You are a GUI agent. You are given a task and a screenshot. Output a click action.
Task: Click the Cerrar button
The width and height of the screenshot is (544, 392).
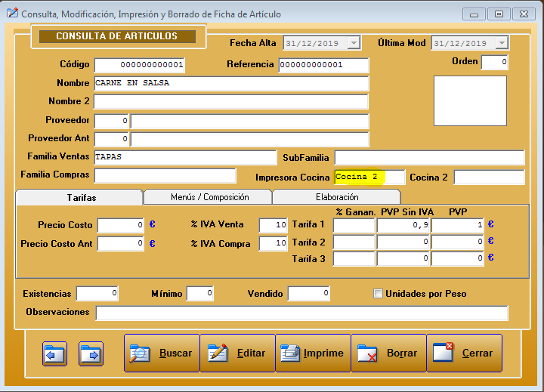click(464, 353)
